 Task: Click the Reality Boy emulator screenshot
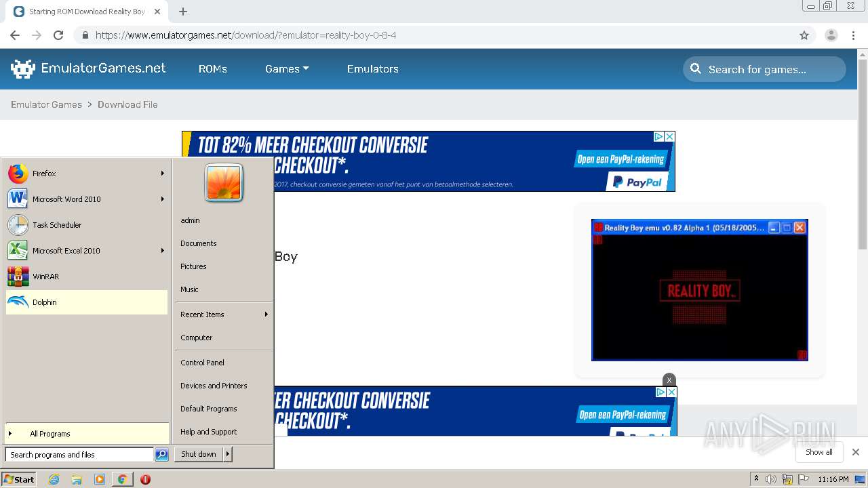700,290
